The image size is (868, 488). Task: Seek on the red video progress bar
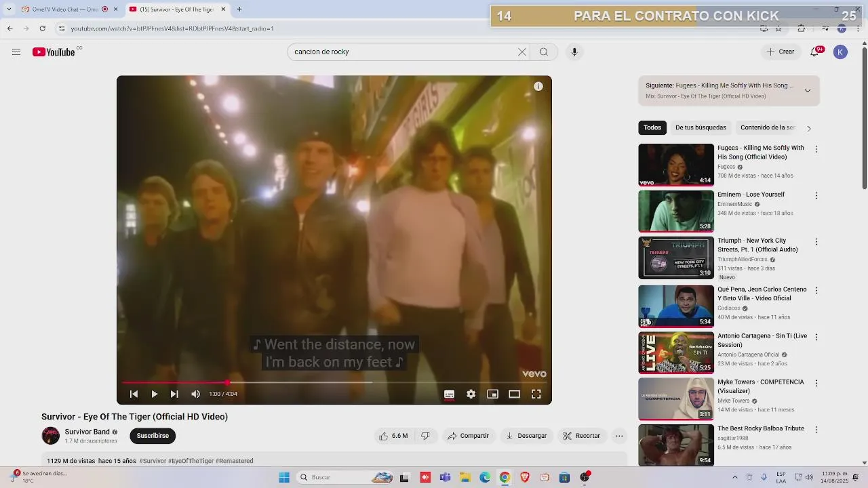click(334, 382)
